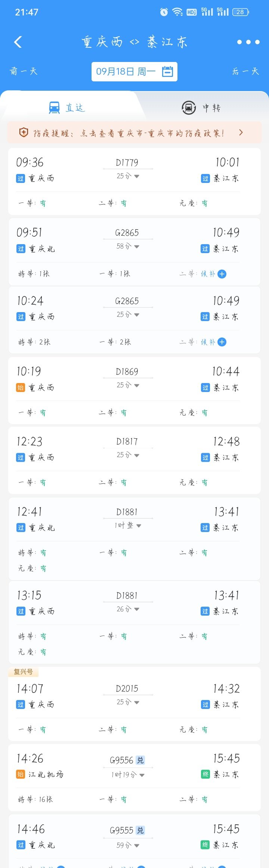Screen dimensions: 269x868
Task: Open the 09月18日 周一 date field
Action: (x=134, y=71)
